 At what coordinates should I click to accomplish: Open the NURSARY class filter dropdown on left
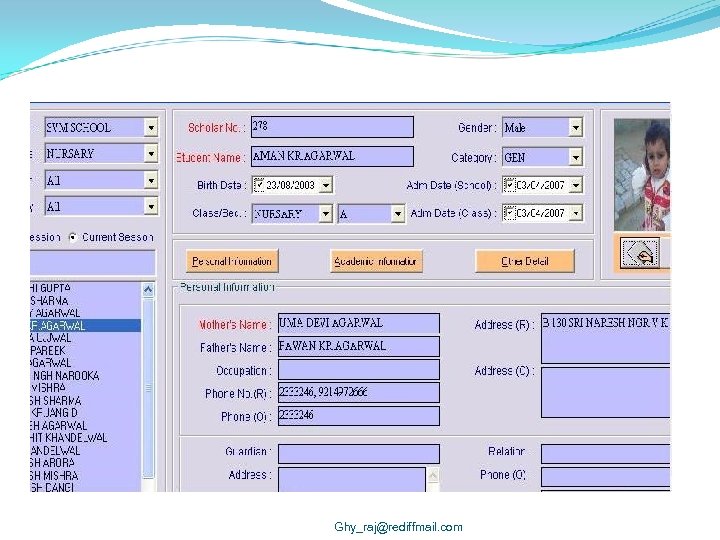(151, 153)
